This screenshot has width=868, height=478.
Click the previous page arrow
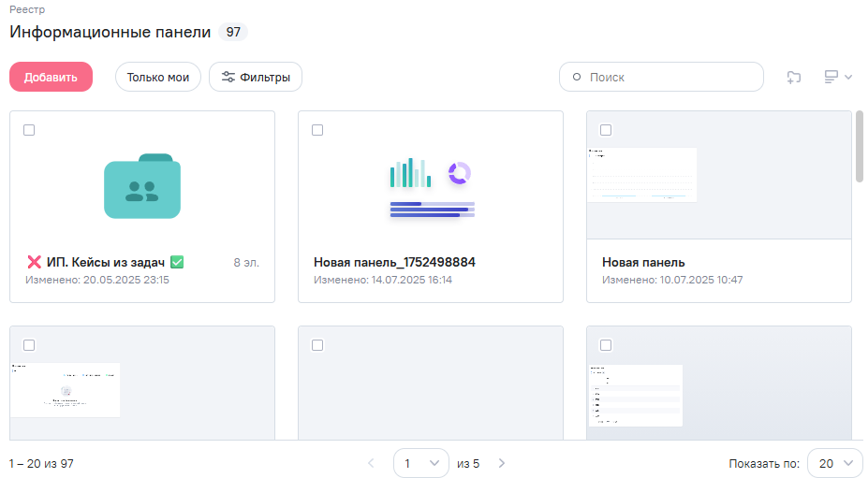pyautogui.click(x=371, y=463)
